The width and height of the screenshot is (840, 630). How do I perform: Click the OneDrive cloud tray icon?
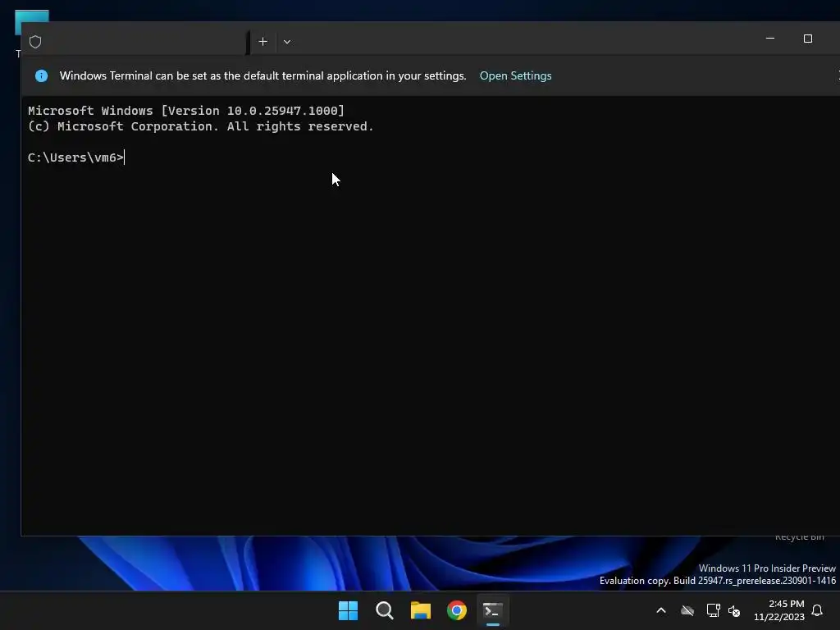(687, 610)
